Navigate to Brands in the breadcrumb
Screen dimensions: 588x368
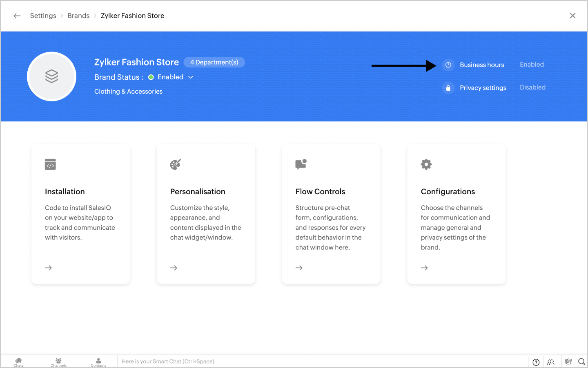[78, 16]
